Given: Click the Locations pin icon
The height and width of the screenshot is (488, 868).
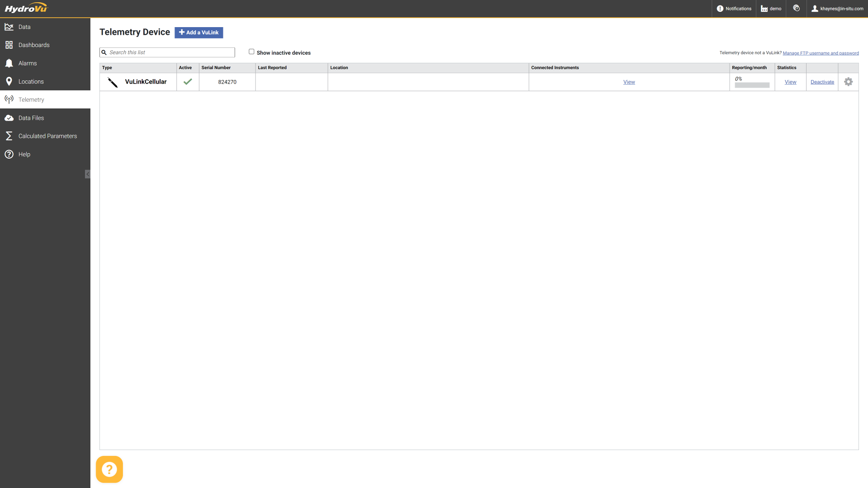Looking at the screenshot, I should pyautogui.click(x=9, y=82).
